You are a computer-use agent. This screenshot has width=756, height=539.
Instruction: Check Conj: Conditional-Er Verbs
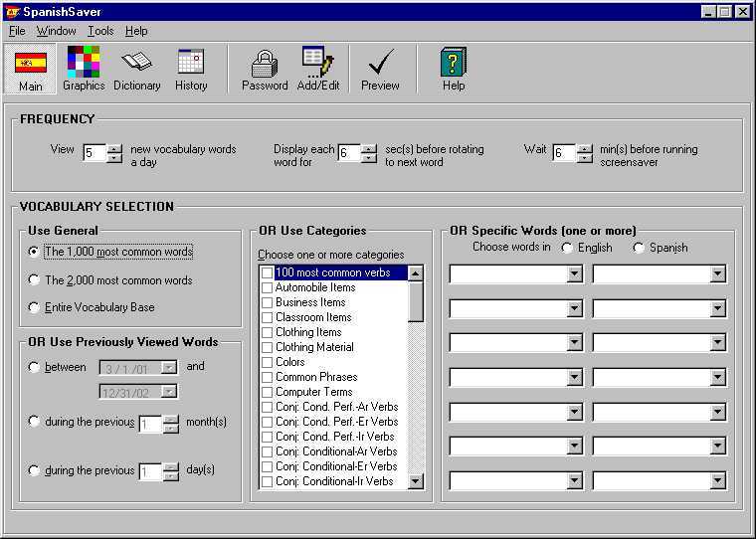click(267, 467)
